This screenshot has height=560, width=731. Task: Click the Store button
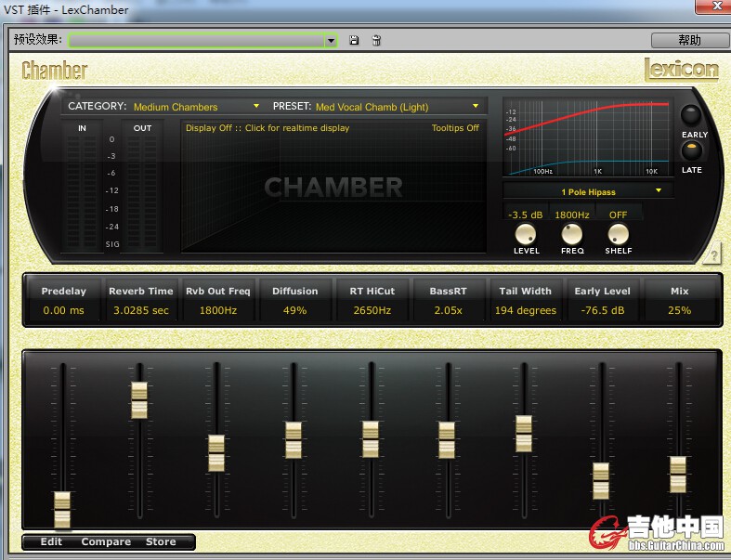[161, 541]
